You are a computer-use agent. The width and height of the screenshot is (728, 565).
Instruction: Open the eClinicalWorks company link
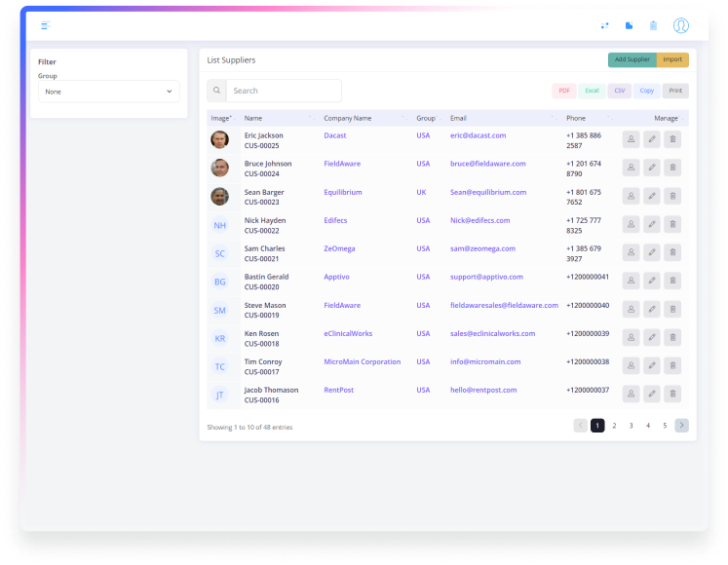point(348,333)
